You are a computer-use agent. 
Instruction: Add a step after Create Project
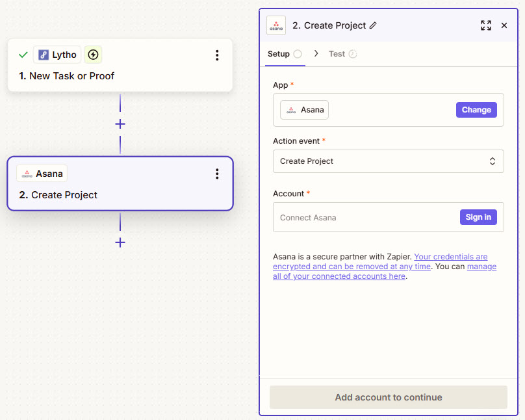[120, 243]
